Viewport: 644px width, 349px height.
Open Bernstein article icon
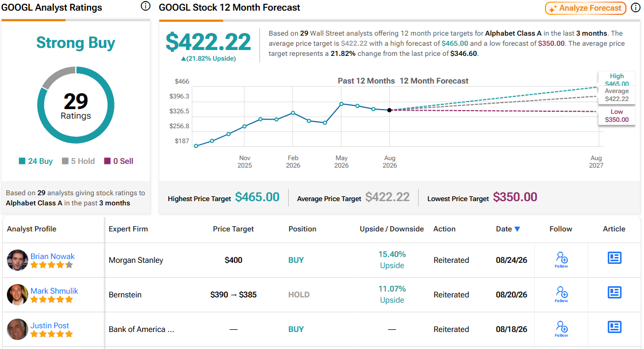615,293
